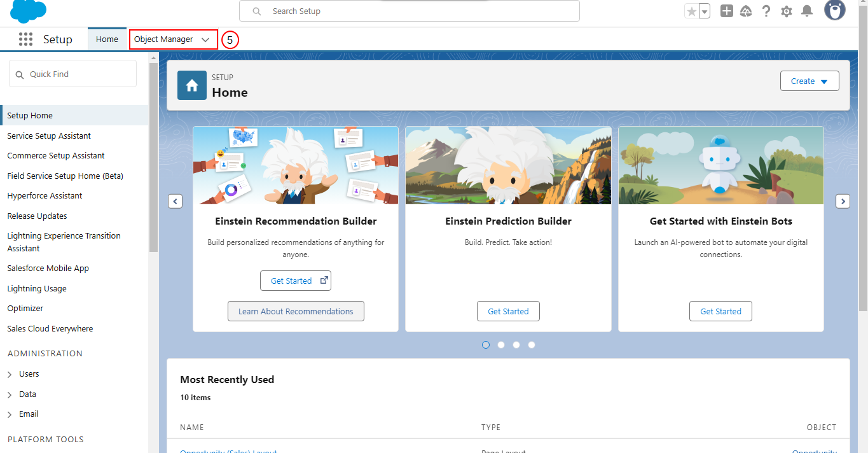
Task: Open the user profile avatar
Action: 835,10
